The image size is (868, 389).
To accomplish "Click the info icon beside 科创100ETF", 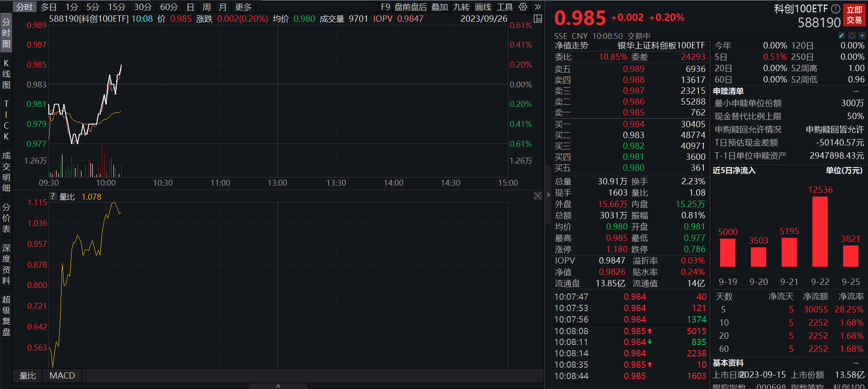I will (x=835, y=9).
